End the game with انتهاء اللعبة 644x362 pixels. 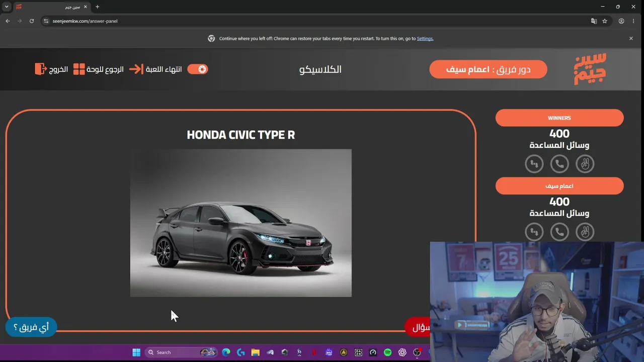pyautogui.click(x=164, y=69)
